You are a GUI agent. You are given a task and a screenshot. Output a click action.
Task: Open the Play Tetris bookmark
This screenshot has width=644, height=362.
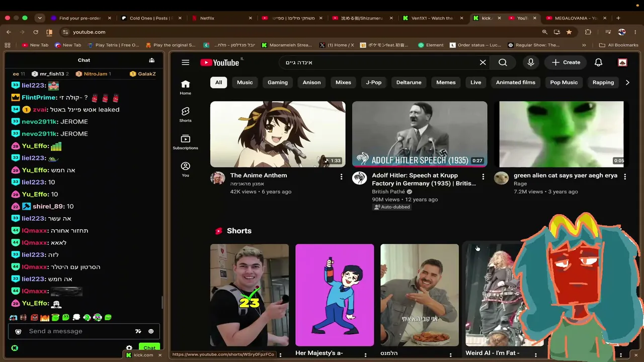(113, 45)
